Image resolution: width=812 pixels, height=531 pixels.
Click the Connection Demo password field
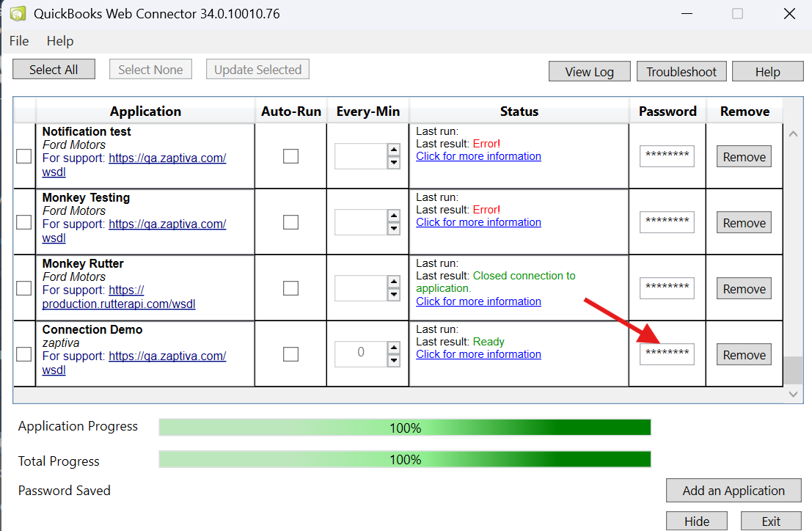point(666,354)
